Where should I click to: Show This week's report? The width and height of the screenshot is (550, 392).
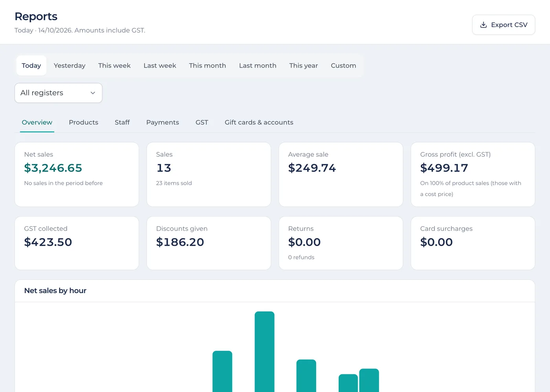114,66
